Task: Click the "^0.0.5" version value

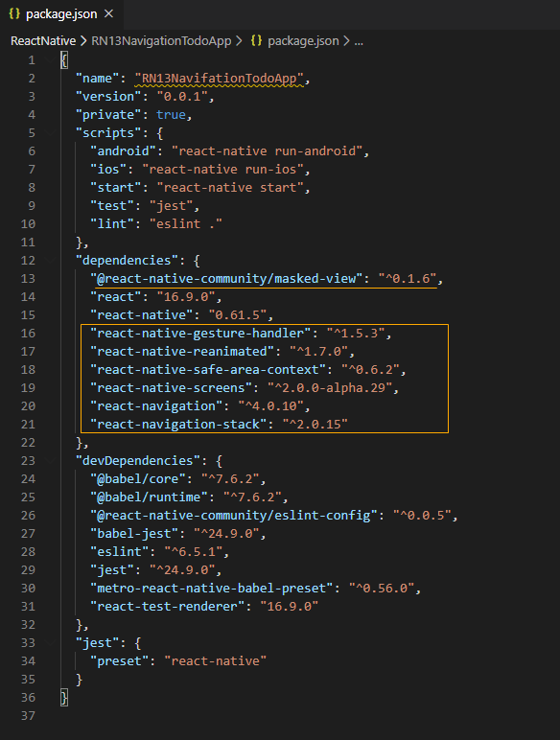Action: (x=421, y=516)
